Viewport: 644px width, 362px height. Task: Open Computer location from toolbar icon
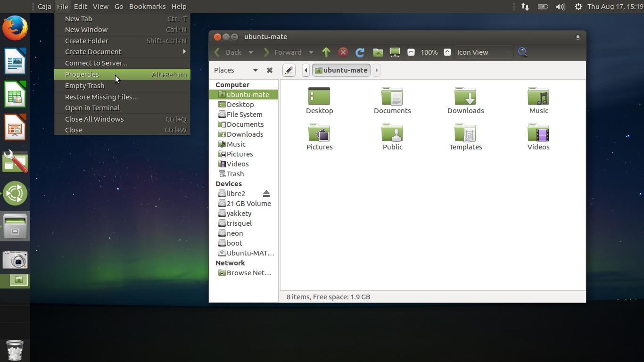pyautogui.click(x=395, y=52)
